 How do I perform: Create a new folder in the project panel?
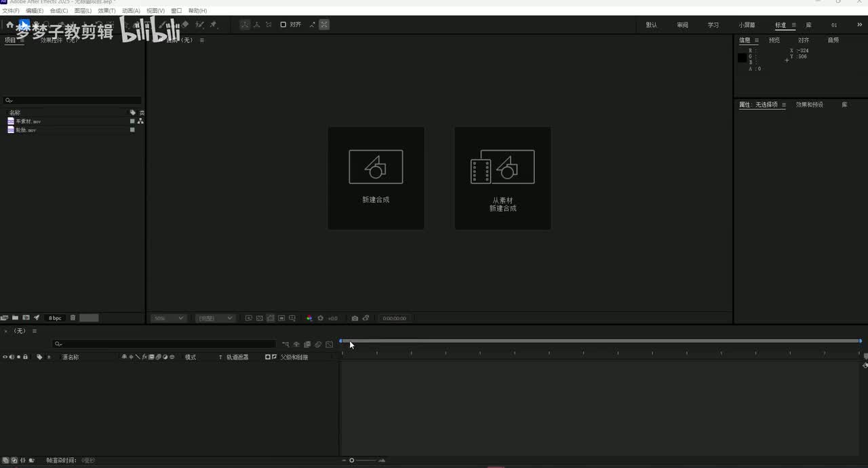(15, 317)
